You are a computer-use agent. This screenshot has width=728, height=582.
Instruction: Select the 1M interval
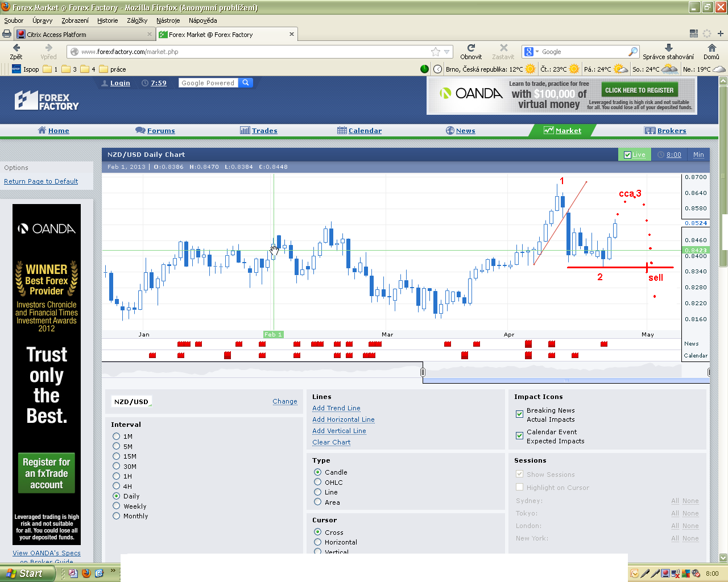click(x=117, y=436)
